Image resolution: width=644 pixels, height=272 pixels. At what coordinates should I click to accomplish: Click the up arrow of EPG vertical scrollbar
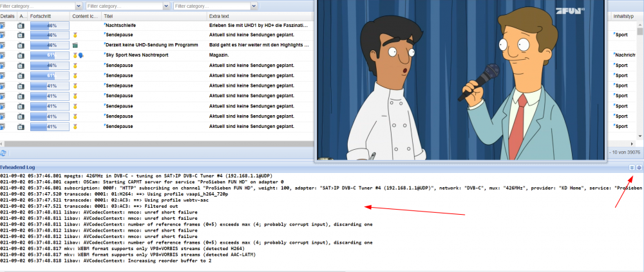pos(640,24)
